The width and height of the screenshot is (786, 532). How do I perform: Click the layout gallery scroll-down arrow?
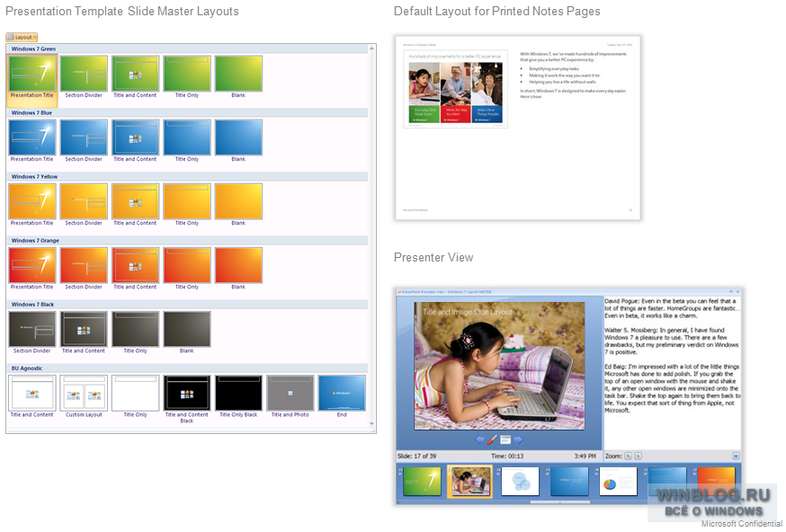point(372,424)
